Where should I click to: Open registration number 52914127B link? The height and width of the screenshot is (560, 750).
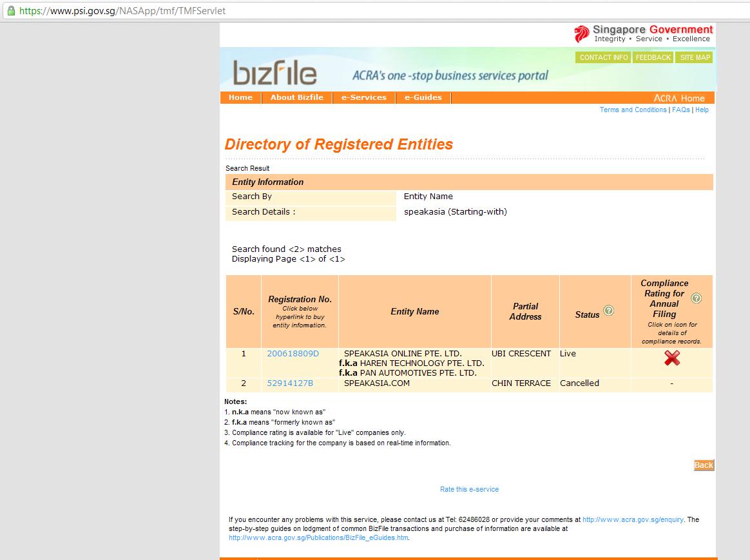(290, 383)
